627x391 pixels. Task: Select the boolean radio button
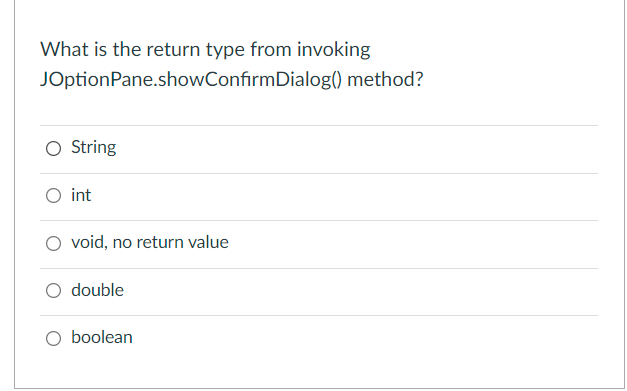coord(53,338)
